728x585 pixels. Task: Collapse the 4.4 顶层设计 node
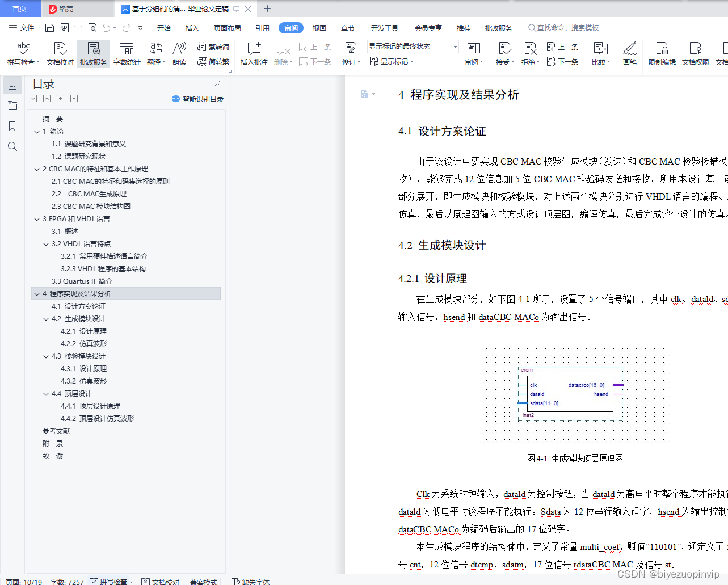point(46,394)
